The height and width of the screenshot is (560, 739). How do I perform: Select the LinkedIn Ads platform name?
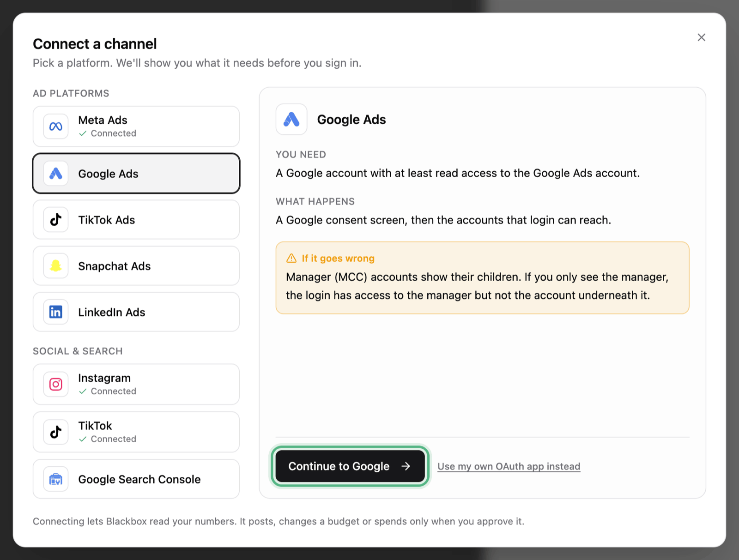[112, 312]
